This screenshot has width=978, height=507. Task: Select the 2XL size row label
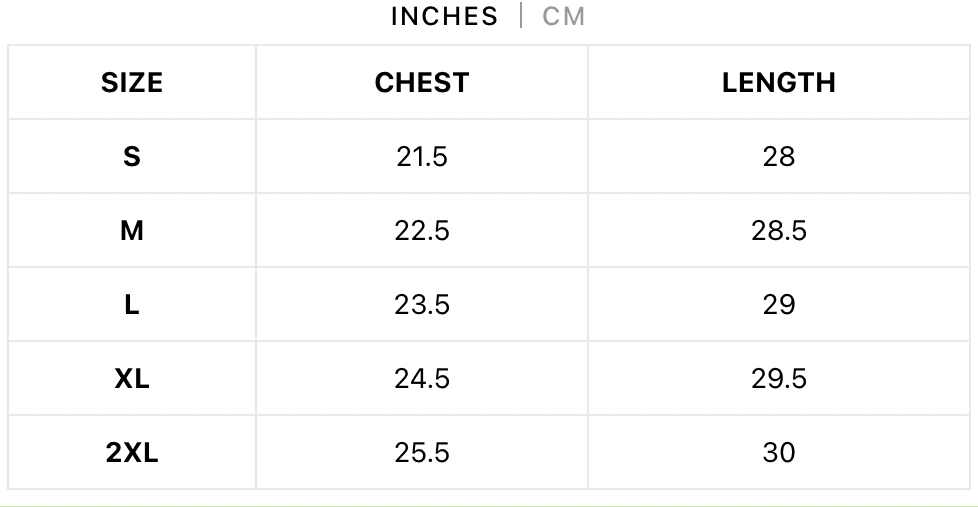[x=132, y=453]
